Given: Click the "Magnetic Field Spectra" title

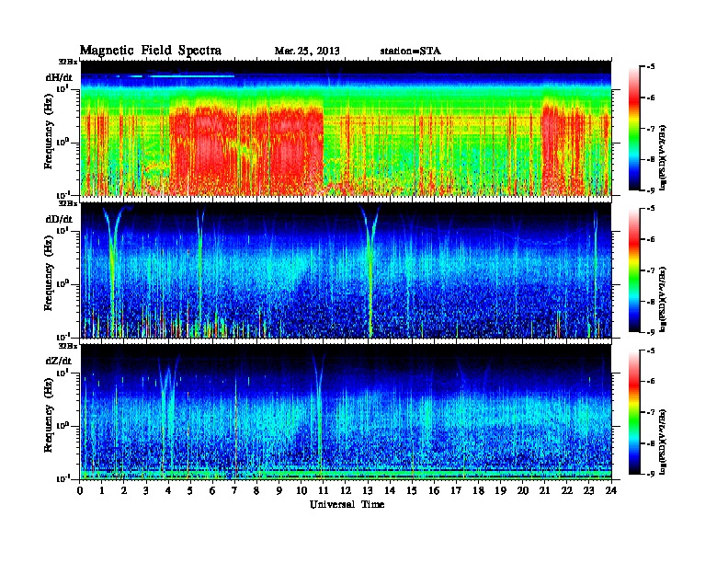Looking at the screenshot, I should pos(151,51).
